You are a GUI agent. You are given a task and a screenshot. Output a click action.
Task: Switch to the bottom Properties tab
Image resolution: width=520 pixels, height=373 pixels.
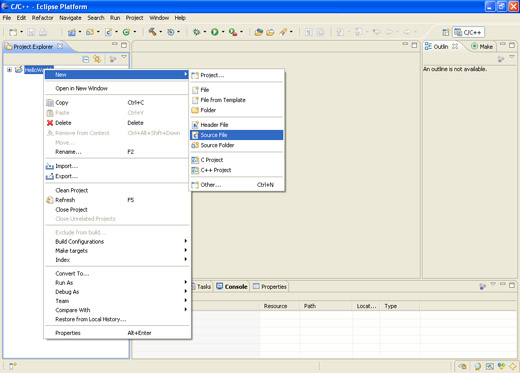[x=270, y=287]
